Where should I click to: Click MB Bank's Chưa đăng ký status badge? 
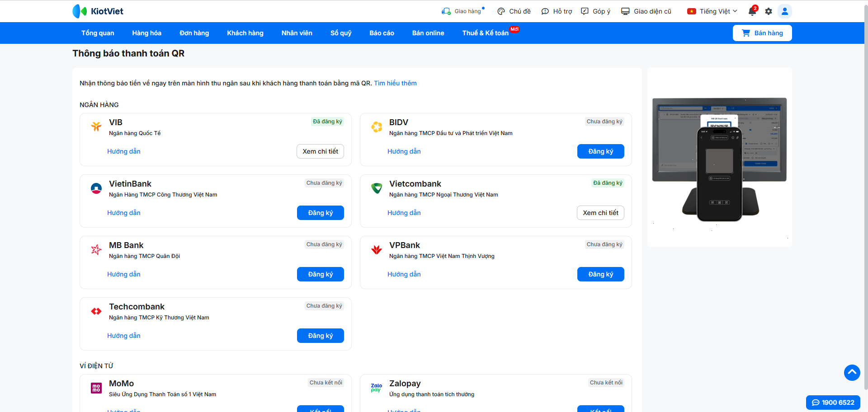[x=324, y=244]
